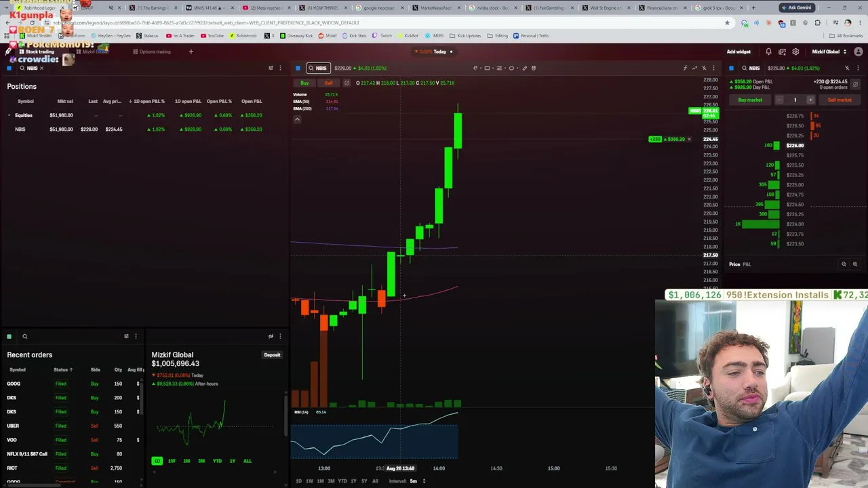Open the rectangle tool dropdown arrow
The height and width of the screenshot is (488, 868).
(492, 68)
